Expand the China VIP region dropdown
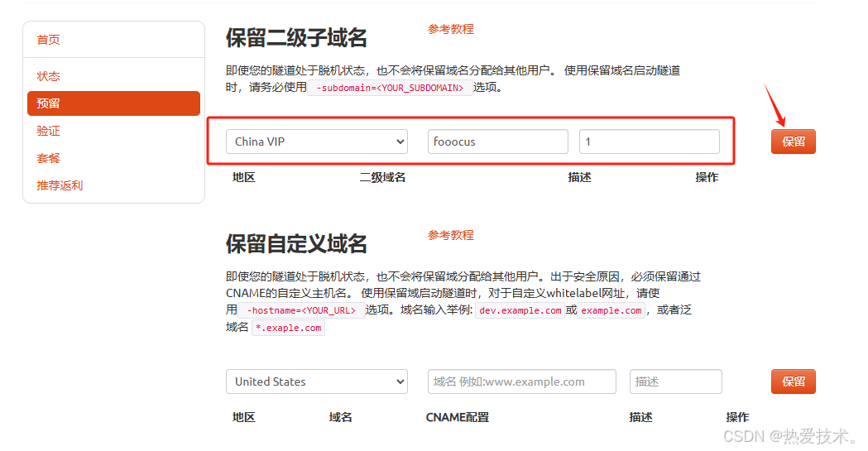The image size is (868, 451). (x=317, y=142)
